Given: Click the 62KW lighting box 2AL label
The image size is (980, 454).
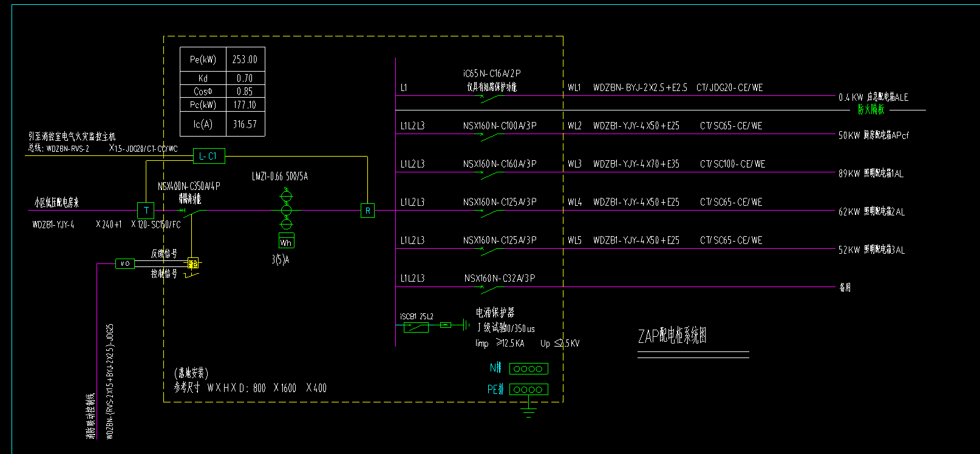Looking at the screenshot, I should pyautogui.click(x=872, y=212).
